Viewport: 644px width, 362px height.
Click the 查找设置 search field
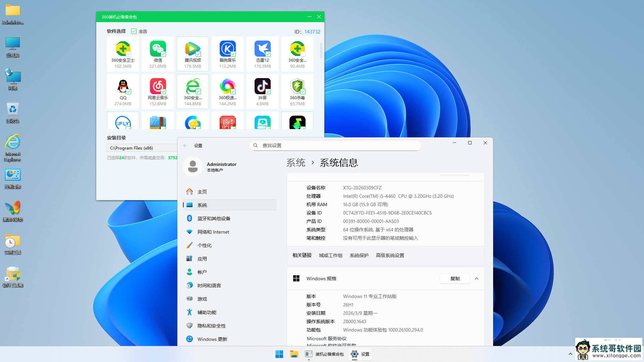[335, 145]
